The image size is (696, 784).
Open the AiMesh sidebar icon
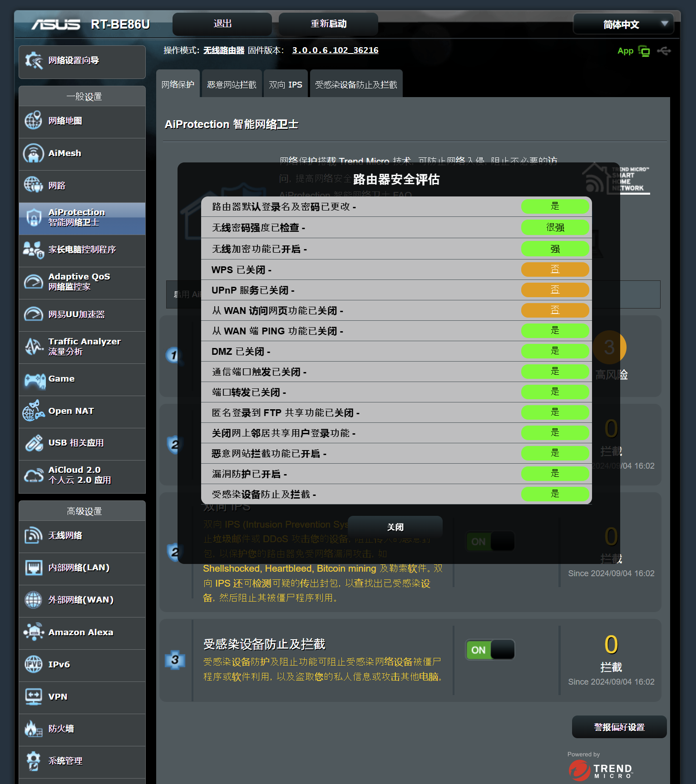point(33,153)
